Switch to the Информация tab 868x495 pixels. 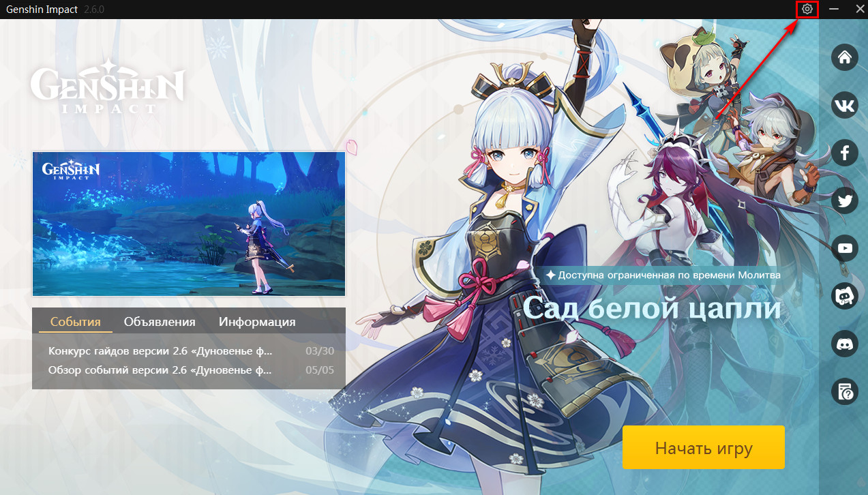257,322
